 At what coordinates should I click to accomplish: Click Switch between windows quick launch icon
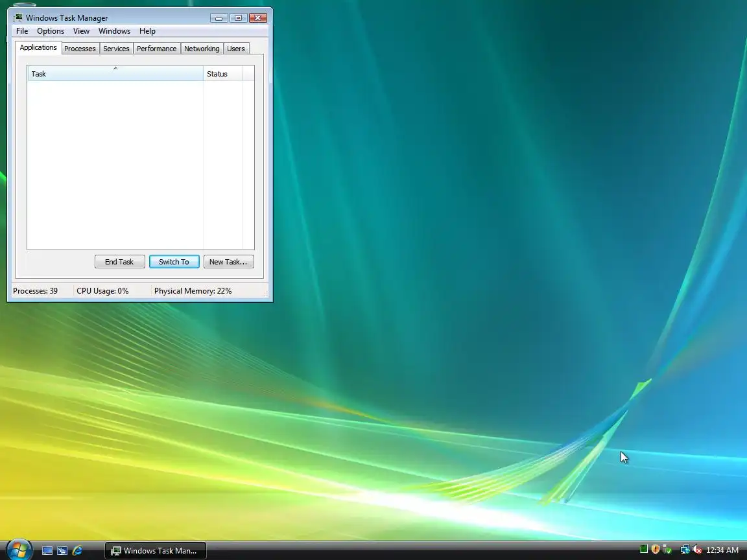point(62,550)
